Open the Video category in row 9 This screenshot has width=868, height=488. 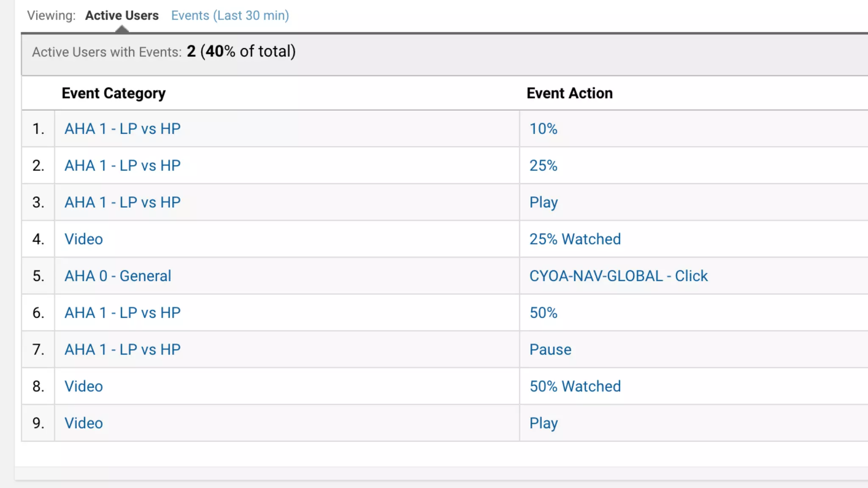click(x=83, y=424)
